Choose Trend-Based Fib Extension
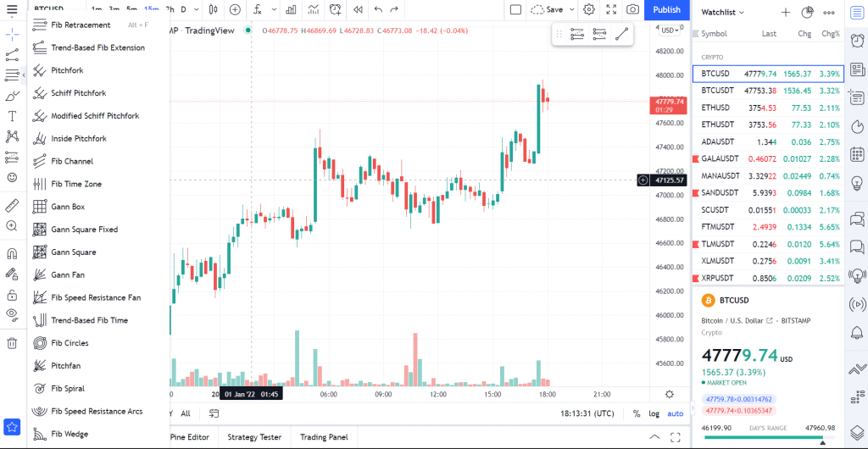The height and width of the screenshot is (449, 868). tap(98, 47)
